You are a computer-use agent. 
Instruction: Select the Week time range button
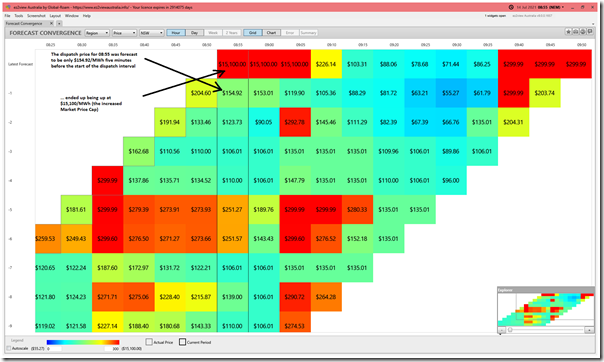click(x=213, y=33)
